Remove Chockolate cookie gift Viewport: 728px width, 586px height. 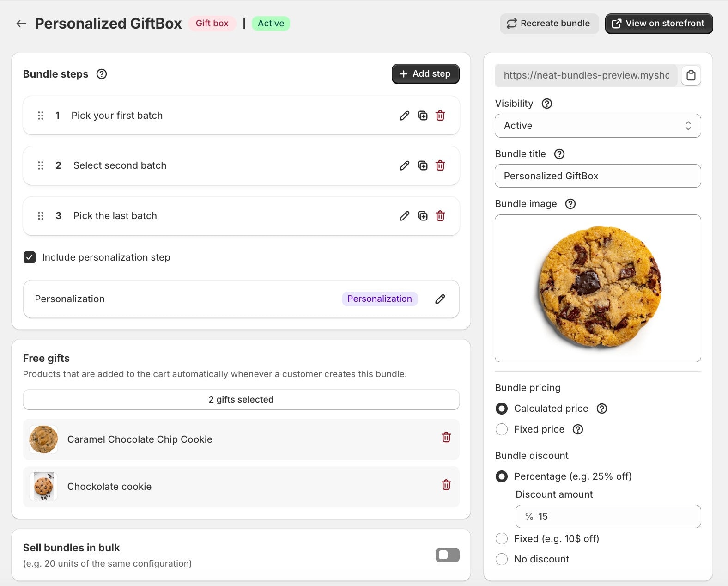pos(446,485)
